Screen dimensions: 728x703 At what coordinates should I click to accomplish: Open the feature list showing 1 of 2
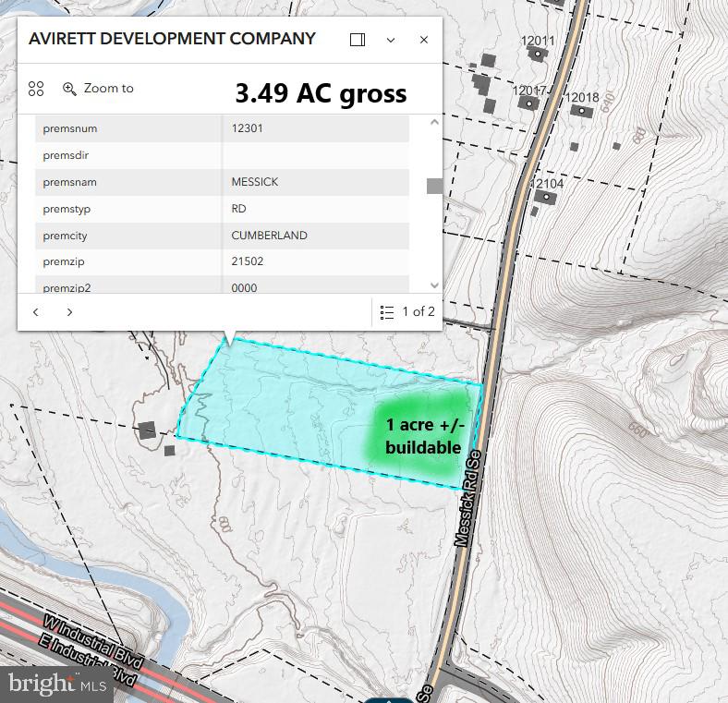[407, 312]
